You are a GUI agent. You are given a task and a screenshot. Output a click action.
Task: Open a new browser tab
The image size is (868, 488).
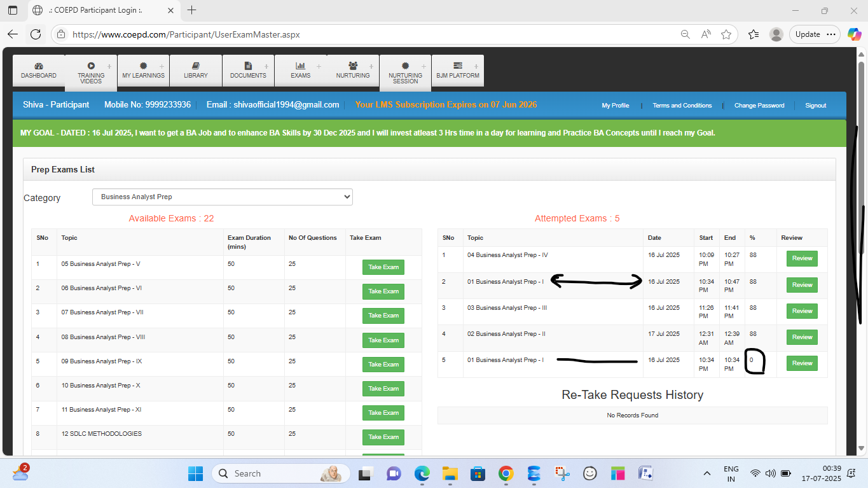pyautogui.click(x=192, y=10)
